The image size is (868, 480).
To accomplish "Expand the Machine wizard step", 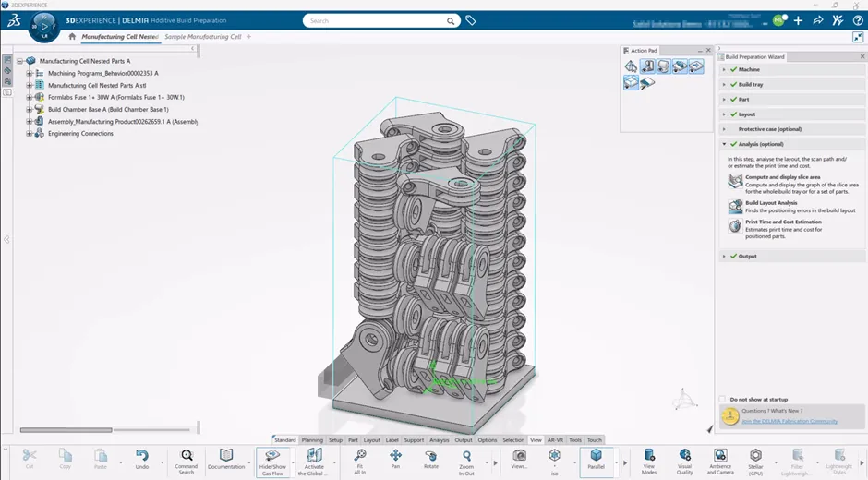I will [x=724, y=70].
